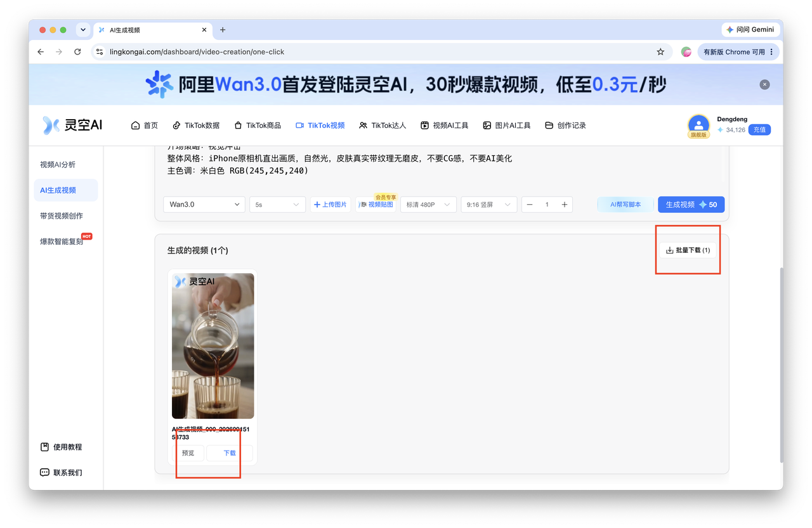Open the 联系我们 contact link
Screen dimensions: 812x528
(61, 472)
